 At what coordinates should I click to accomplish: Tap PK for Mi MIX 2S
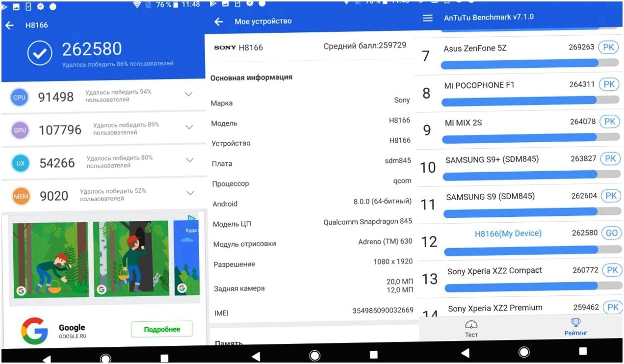tap(609, 122)
